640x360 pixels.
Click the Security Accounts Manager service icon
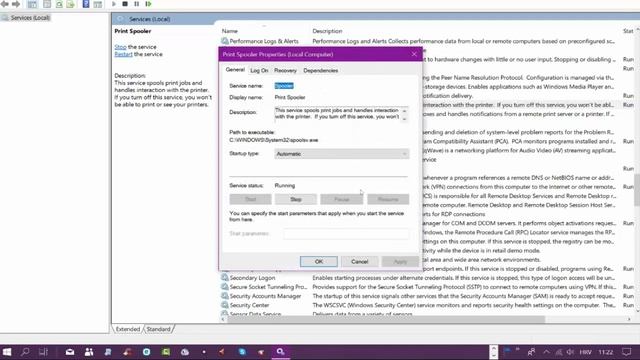(224, 296)
